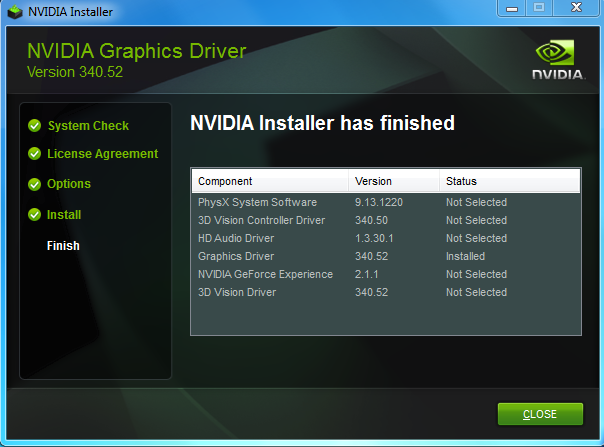Click the NVIDIA Installer has finished heading
This screenshot has width=604, height=447.
coord(322,123)
